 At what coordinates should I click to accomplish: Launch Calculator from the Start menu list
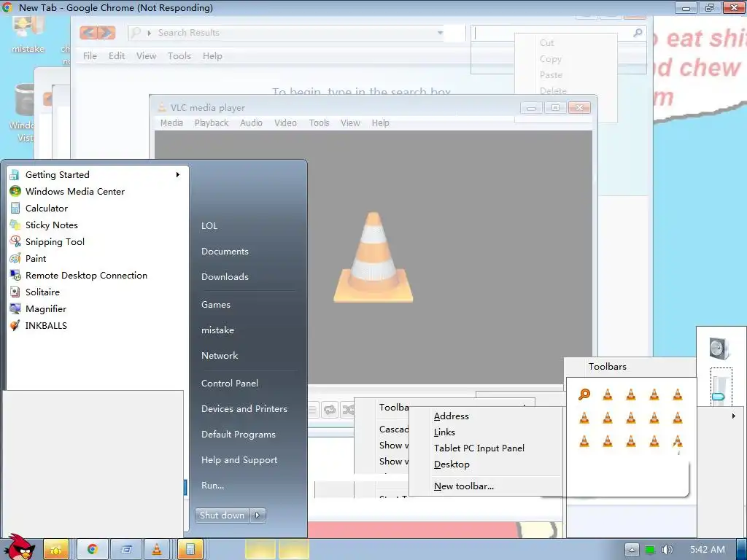tap(46, 208)
